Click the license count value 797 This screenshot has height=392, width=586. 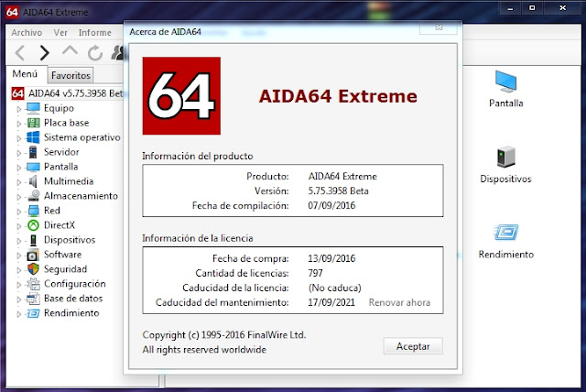tap(315, 273)
